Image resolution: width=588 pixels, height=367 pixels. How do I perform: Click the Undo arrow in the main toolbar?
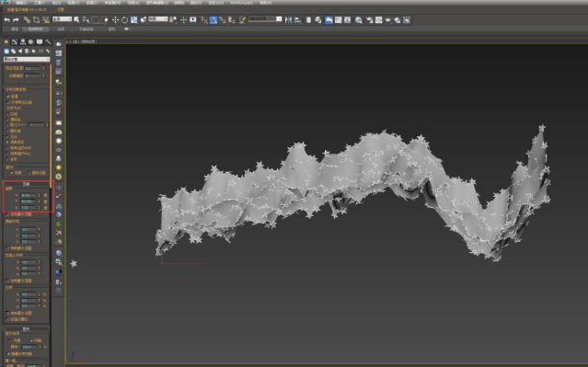[6, 20]
